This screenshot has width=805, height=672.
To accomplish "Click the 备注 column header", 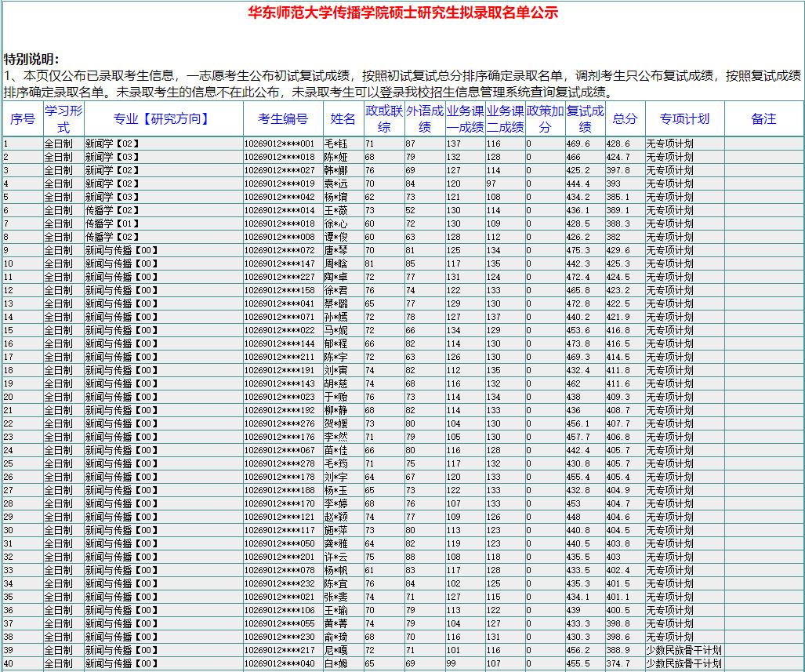I will tap(763, 119).
